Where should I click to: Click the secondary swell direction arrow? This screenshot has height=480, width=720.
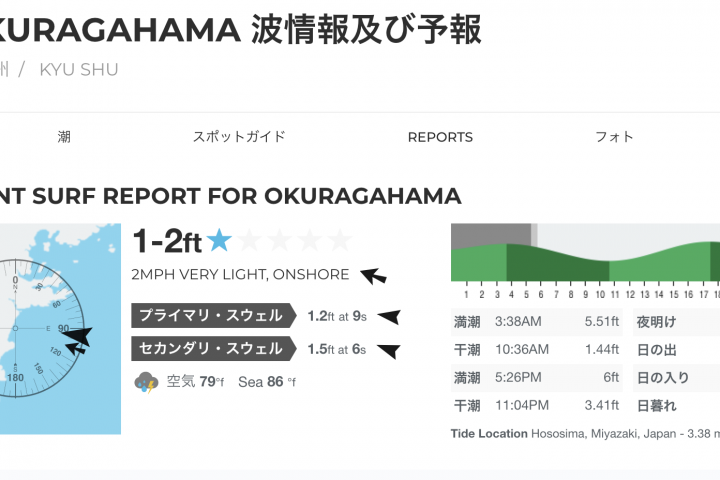387,350
